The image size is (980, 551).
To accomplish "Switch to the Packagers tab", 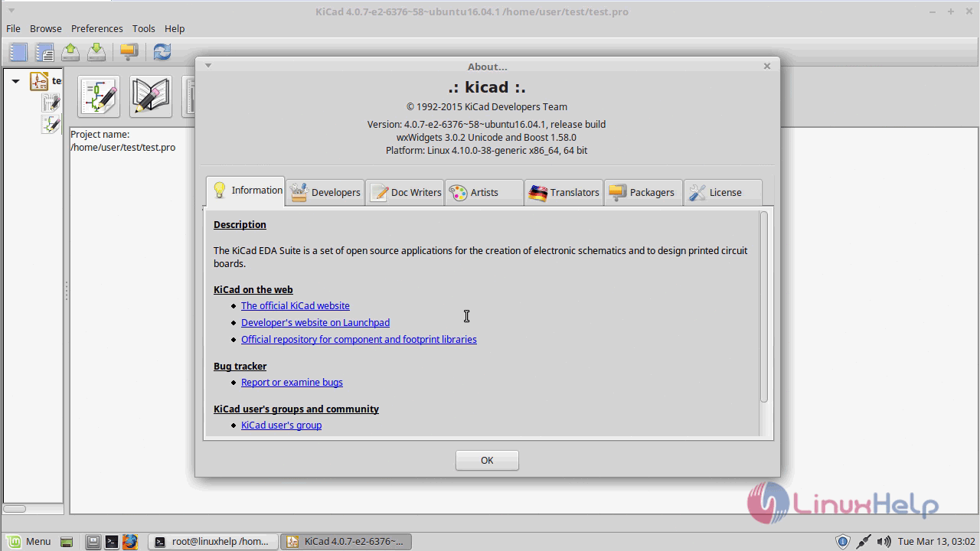I will point(644,192).
